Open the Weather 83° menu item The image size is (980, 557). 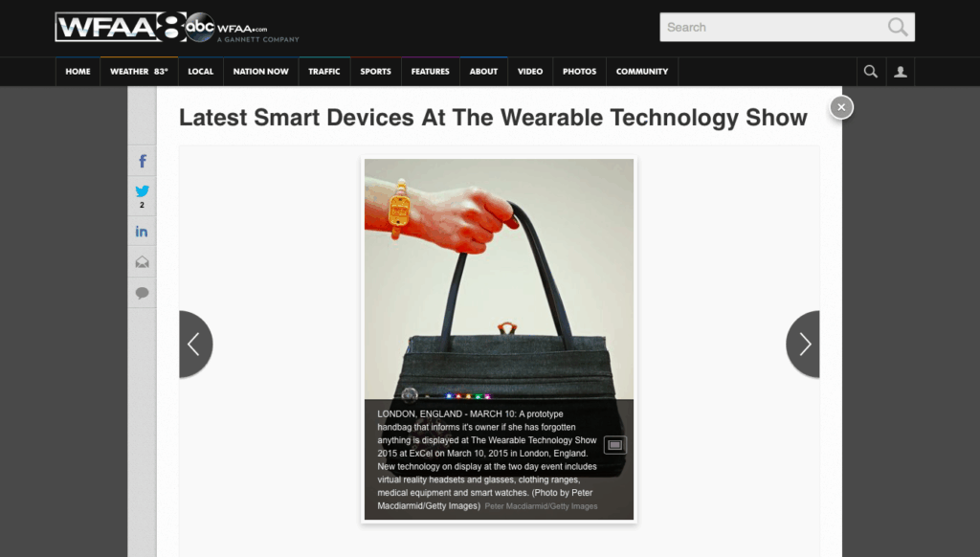139,72
